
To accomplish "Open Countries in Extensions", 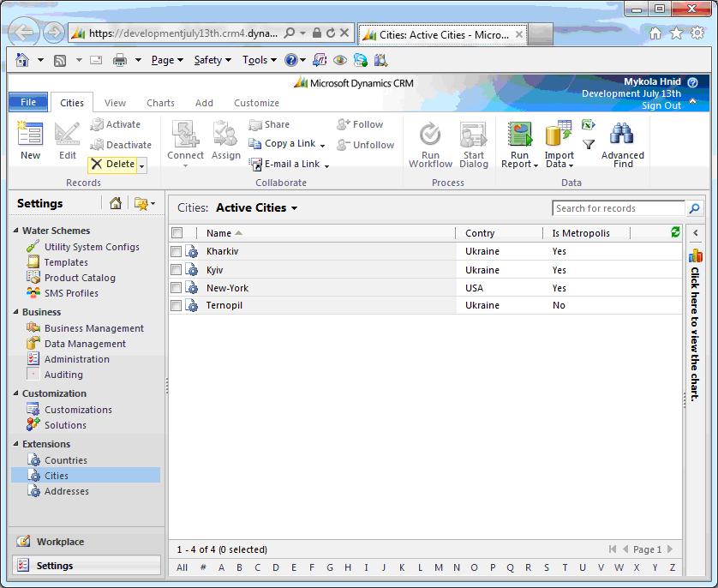I will pos(65,459).
